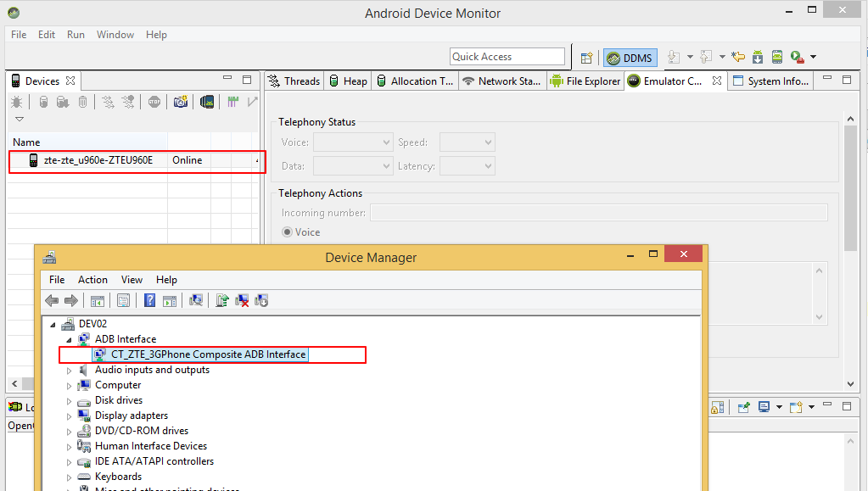Click the Open Perspective icon
The height and width of the screenshot is (491, 868).
[x=587, y=58]
